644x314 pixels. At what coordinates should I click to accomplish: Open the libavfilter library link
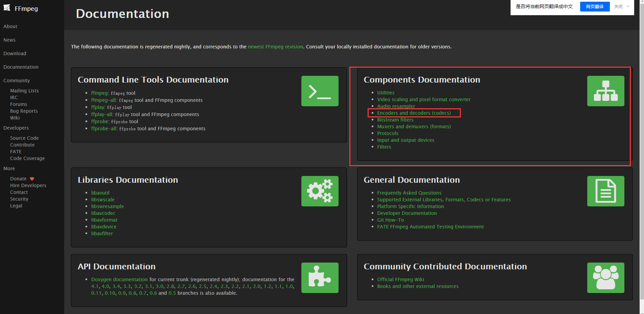pos(102,233)
